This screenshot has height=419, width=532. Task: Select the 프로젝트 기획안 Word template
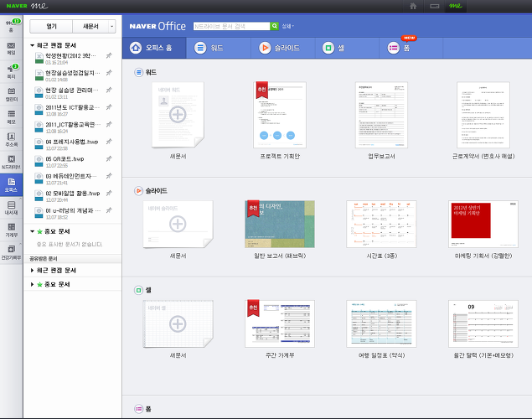coord(280,115)
